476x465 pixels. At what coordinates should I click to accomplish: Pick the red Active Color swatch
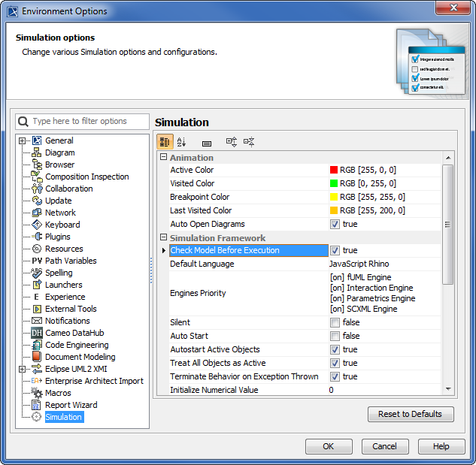pos(334,170)
